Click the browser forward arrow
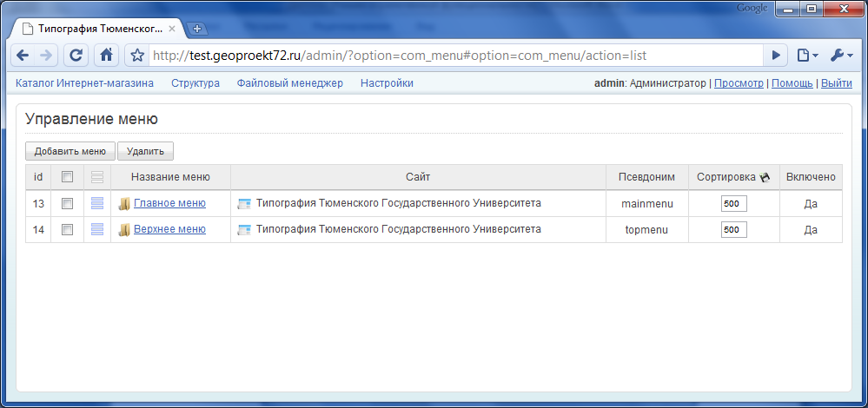Screen dimensions: 868x408 [x=46, y=55]
